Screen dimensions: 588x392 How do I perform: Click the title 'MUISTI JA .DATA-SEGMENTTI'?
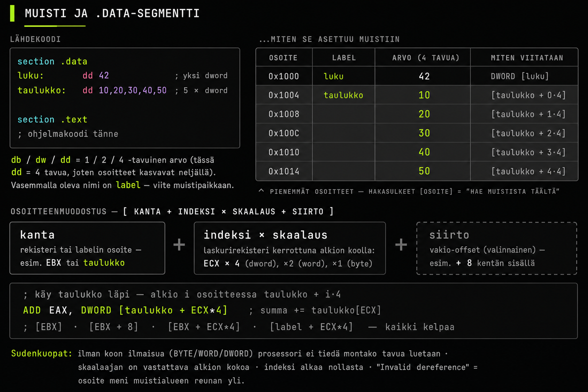pyautogui.click(x=112, y=13)
